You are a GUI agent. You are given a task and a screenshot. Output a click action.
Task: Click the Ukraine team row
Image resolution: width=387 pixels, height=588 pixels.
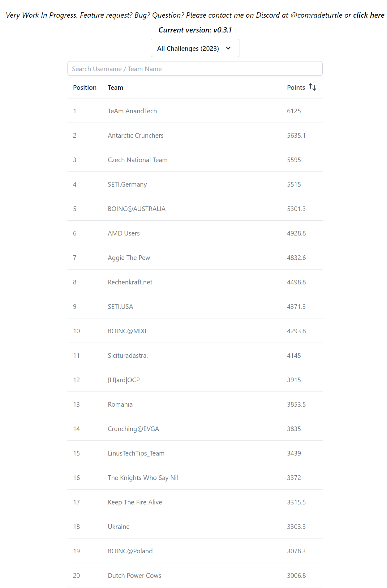coord(118,527)
